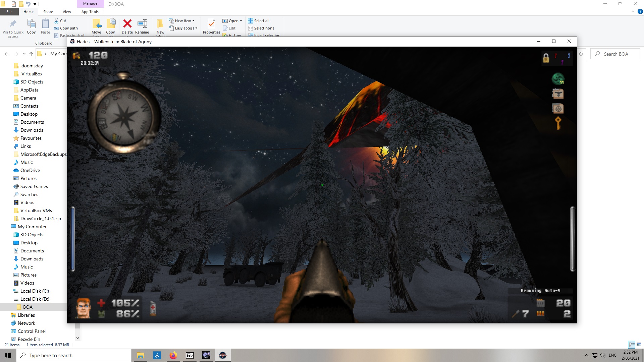Click the Cut scissors command
The height and width of the screenshot is (362, 644).
point(60,21)
